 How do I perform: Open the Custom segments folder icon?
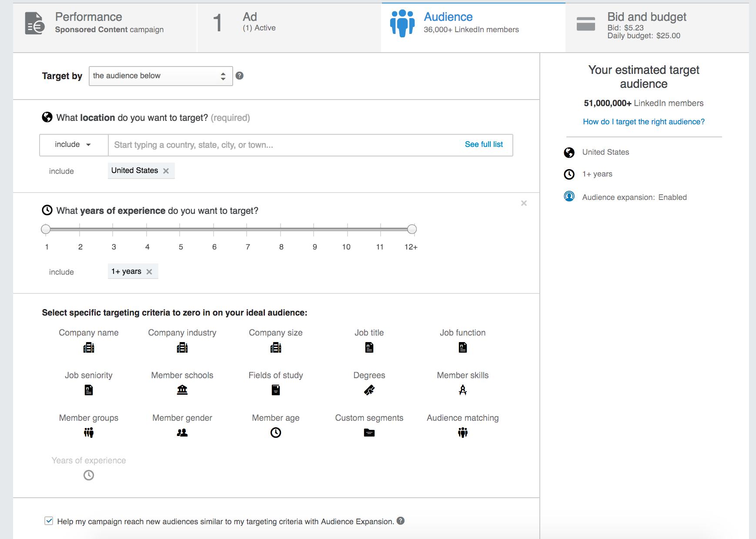(x=369, y=433)
